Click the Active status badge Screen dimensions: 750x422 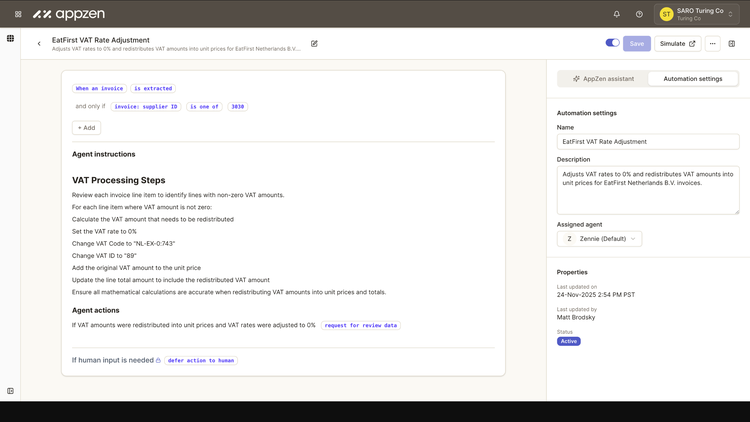coord(568,341)
